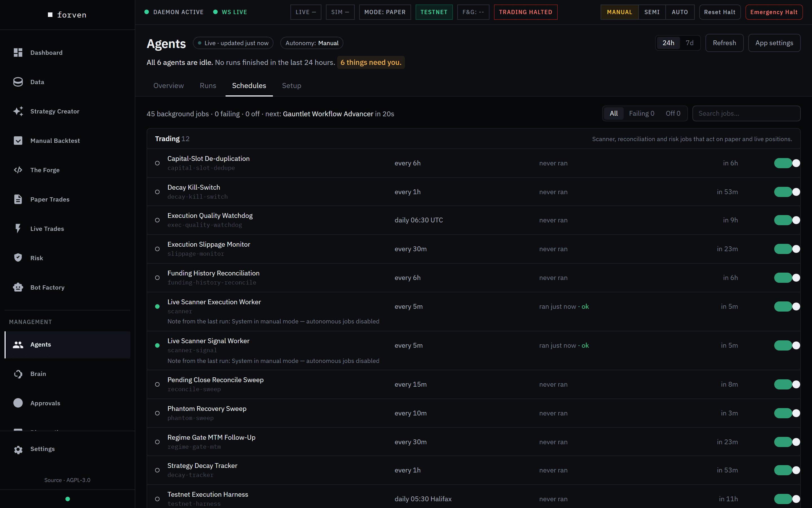The width and height of the screenshot is (812, 508).
Task: Toggle Strategy Decay Tracker schedule
Action: click(787, 470)
